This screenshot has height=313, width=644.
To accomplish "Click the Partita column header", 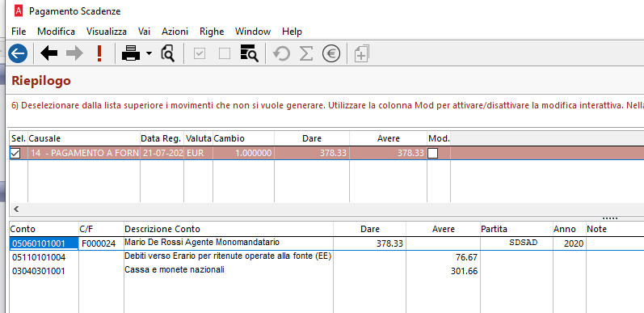I will coord(516,229).
